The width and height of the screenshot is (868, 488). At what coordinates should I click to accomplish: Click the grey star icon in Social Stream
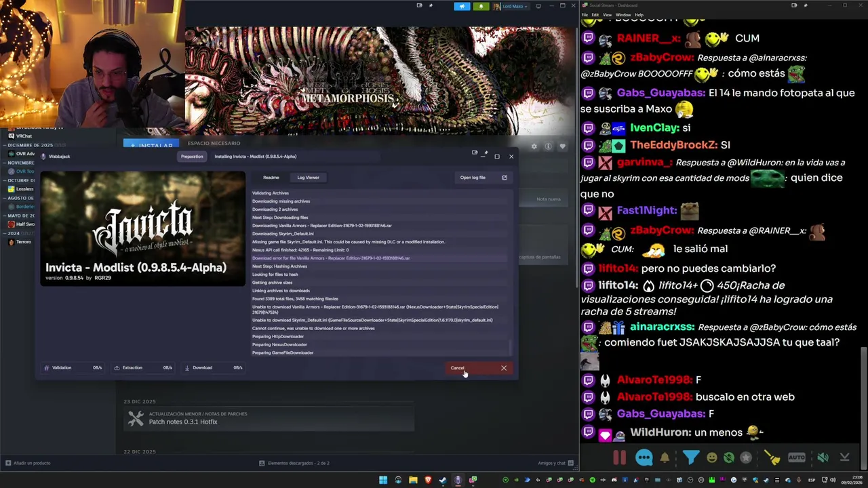click(746, 457)
